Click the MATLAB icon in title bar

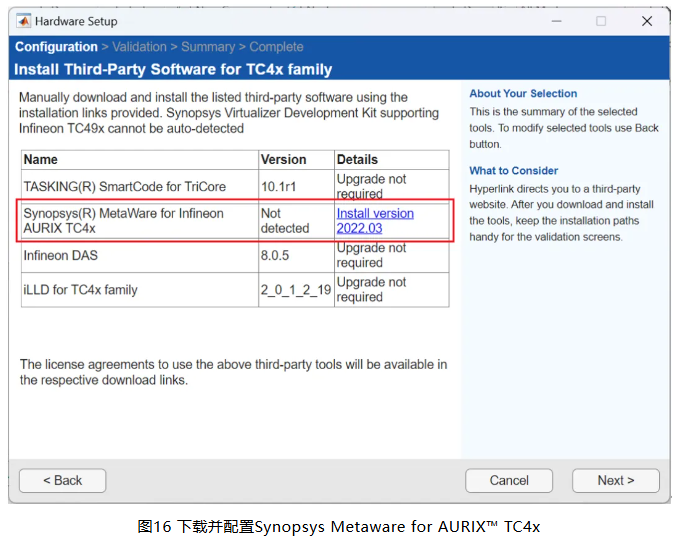23,21
